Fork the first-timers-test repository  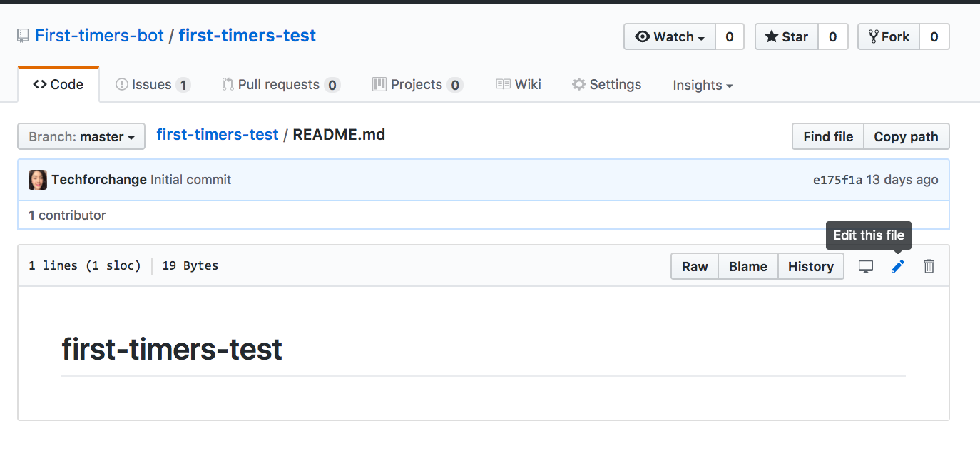(889, 36)
